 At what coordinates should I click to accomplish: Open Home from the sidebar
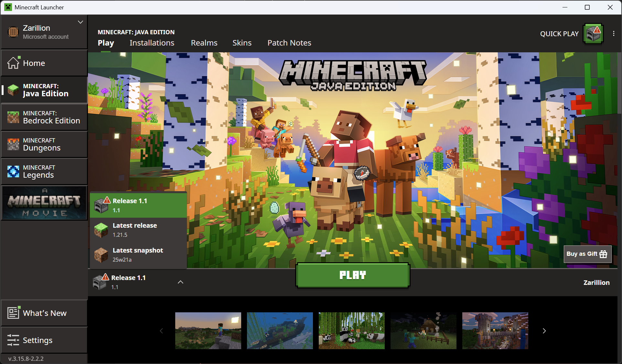tap(44, 63)
